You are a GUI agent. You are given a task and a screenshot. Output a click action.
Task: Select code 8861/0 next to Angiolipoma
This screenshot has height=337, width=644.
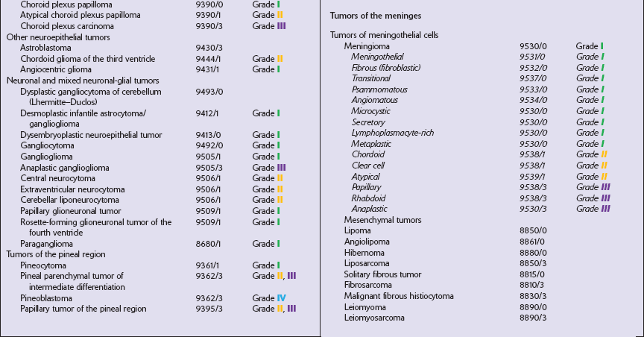pyautogui.click(x=532, y=242)
